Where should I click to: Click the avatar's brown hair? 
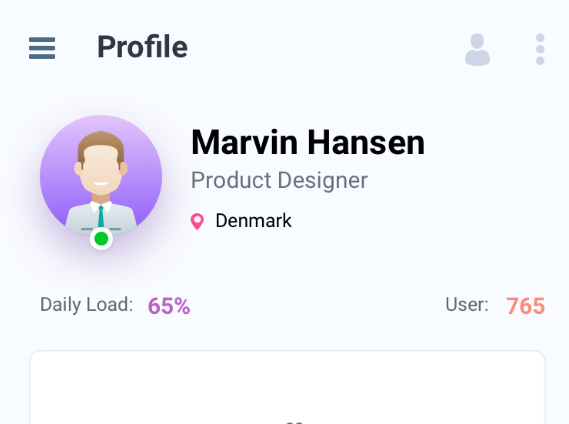[x=101, y=143]
